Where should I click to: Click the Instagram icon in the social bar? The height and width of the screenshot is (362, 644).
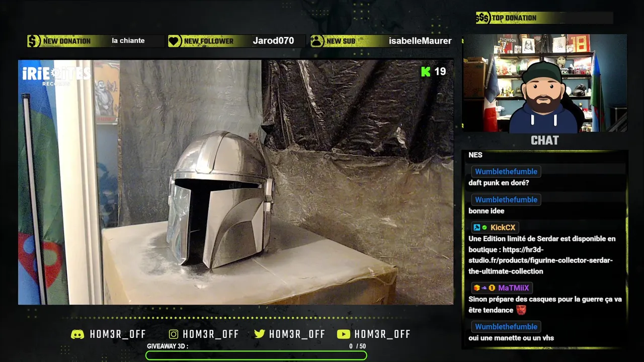(x=174, y=334)
